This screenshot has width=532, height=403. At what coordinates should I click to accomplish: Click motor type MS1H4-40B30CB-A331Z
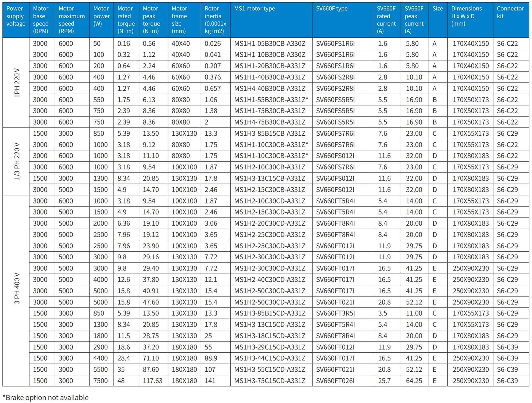270,89
